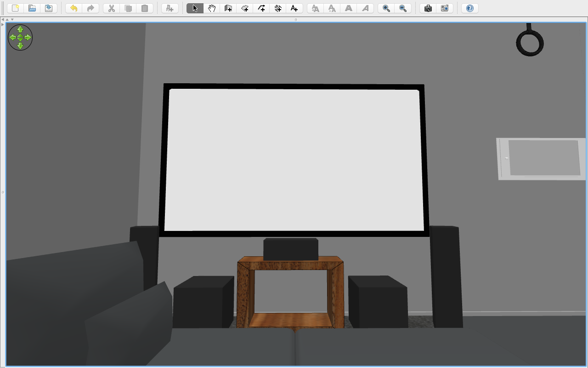This screenshot has width=588, height=368.
Task: Add furniture to the home
Action: 170,8
